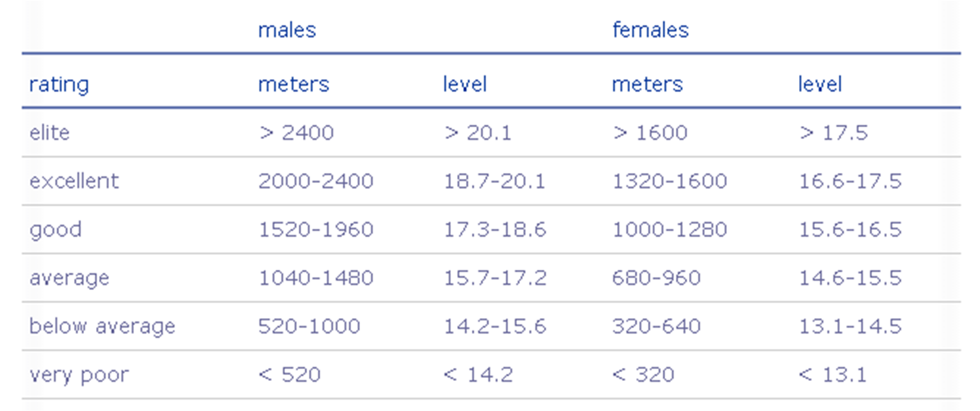980x411 pixels.
Task: Click the females column group header
Action: pyautogui.click(x=650, y=30)
